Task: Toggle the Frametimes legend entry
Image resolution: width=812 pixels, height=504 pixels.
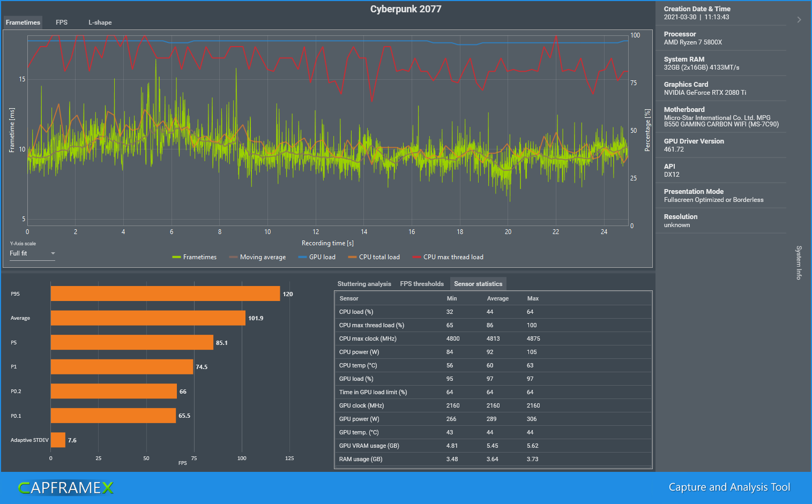Action: (x=195, y=257)
